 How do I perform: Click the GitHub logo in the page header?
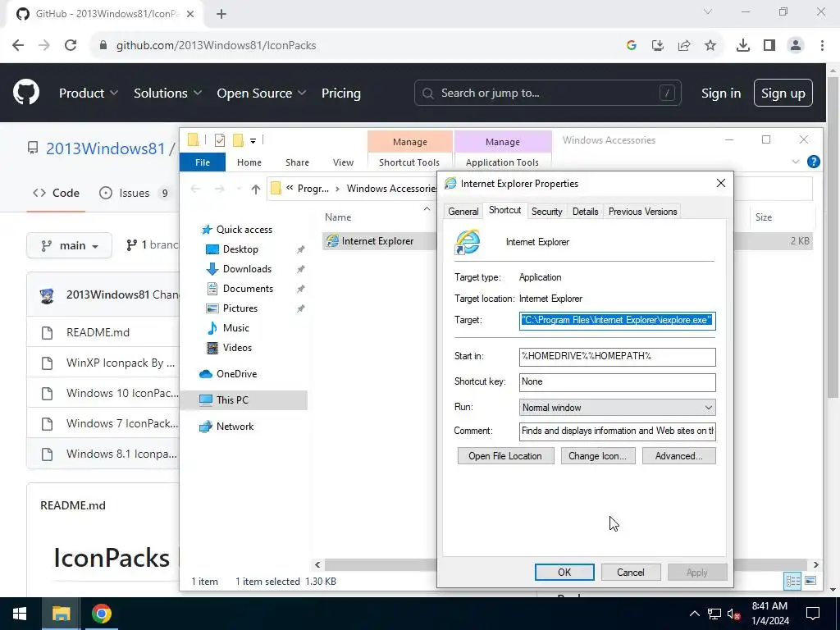click(x=26, y=93)
